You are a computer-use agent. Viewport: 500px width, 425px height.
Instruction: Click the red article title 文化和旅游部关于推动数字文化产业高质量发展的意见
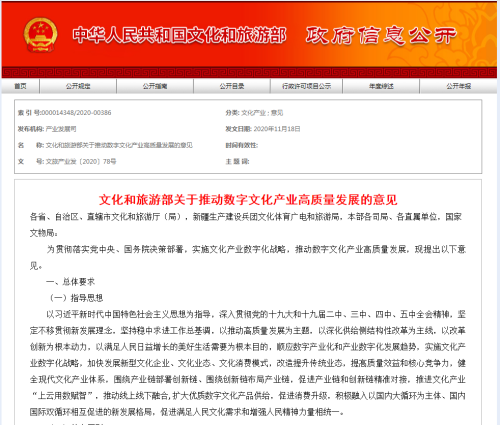pyautogui.click(x=248, y=200)
